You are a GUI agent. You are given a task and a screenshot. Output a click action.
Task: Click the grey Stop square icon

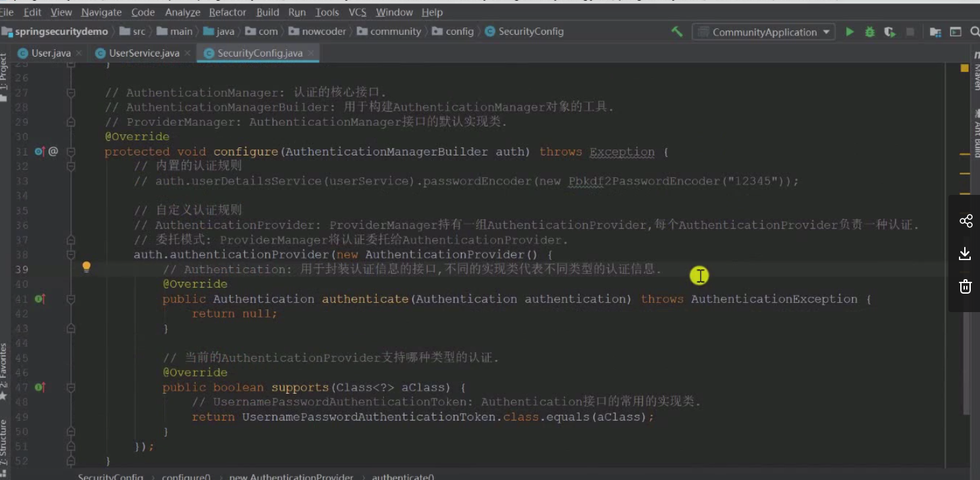(910, 32)
